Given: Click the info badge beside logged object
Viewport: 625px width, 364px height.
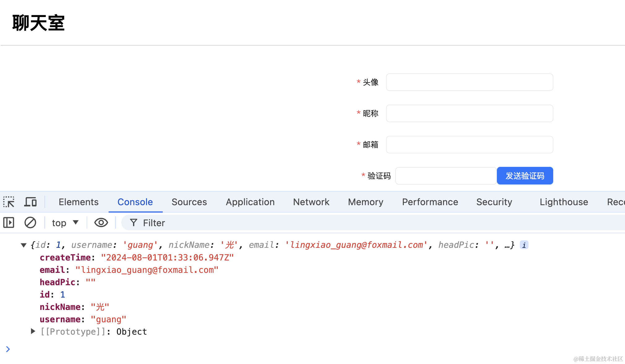Looking at the screenshot, I should 524,245.
